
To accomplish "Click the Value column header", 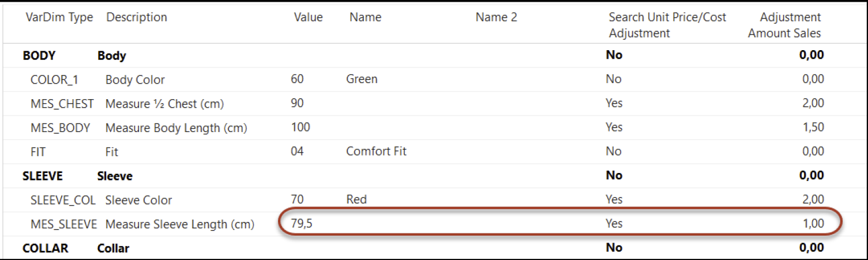I will pyautogui.click(x=309, y=17).
